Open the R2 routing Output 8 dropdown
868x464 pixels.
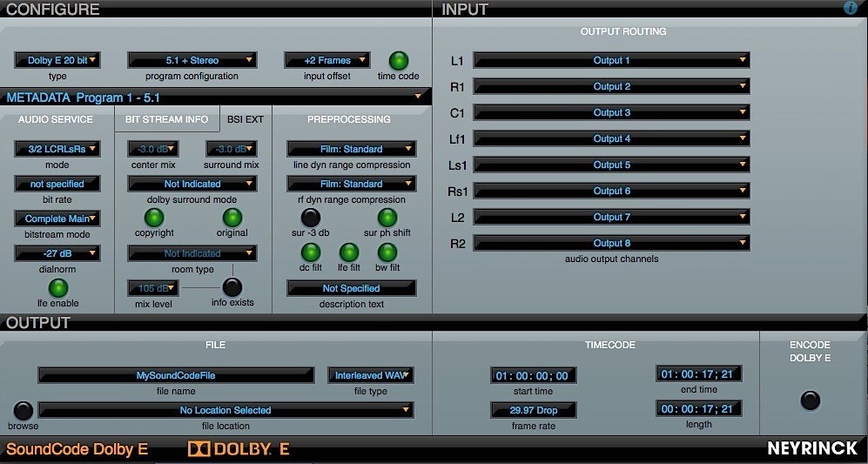[x=612, y=243]
